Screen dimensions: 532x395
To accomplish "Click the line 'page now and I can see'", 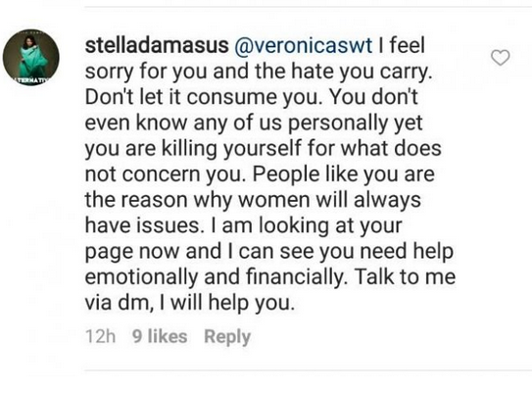I will [x=200, y=252].
